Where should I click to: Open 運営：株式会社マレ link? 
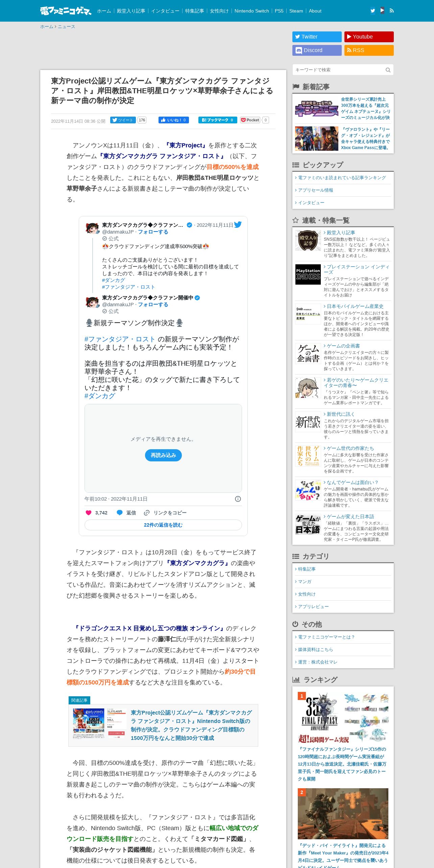(317, 662)
